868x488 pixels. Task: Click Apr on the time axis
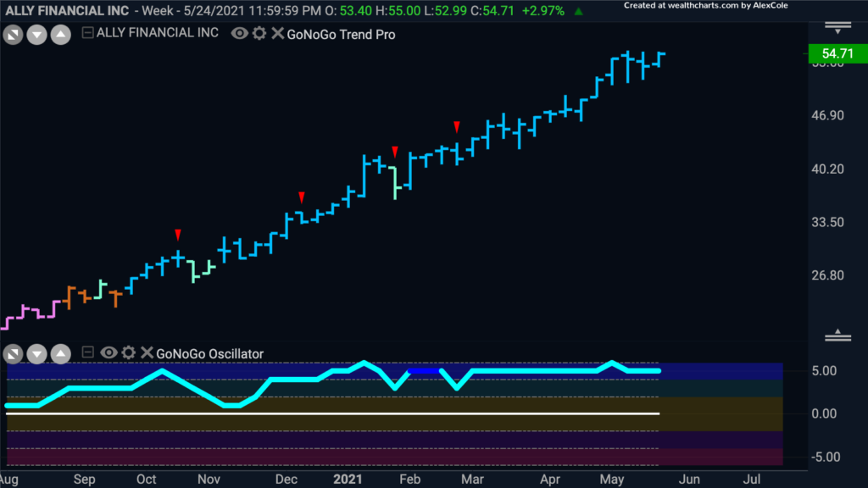549,480
